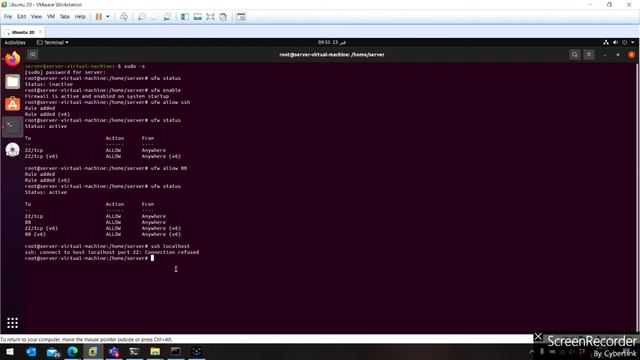Click at the terminal prompt cursor
The width and height of the screenshot is (640, 360).
click(x=152, y=258)
